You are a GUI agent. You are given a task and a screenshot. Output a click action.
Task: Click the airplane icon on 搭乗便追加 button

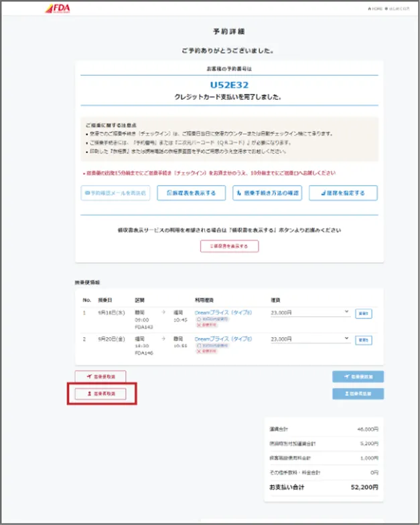(346, 377)
